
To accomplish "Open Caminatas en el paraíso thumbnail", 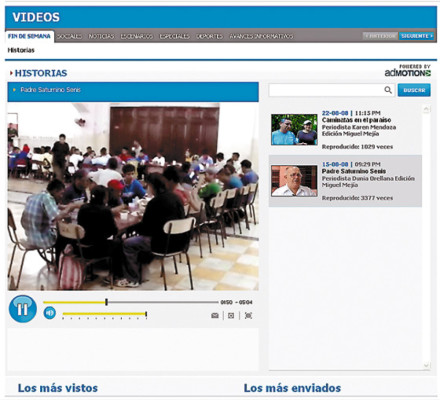I will (x=294, y=130).
